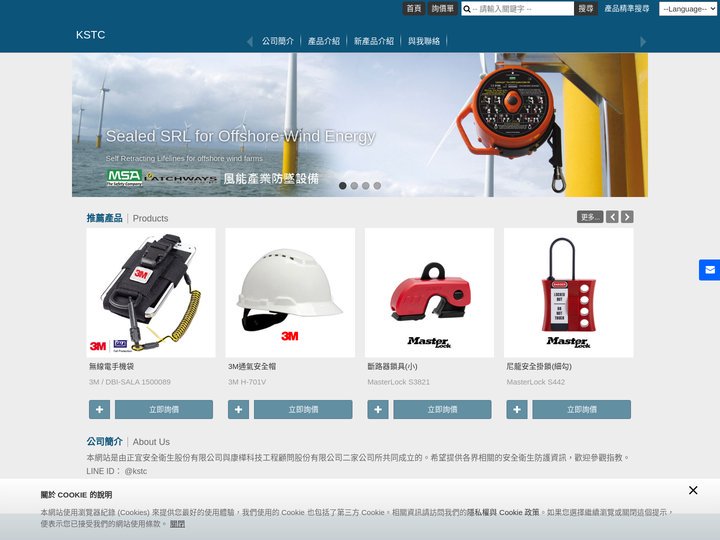Close the cookie notice with the X
Screen dimensions: 720x540
click(693, 490)
